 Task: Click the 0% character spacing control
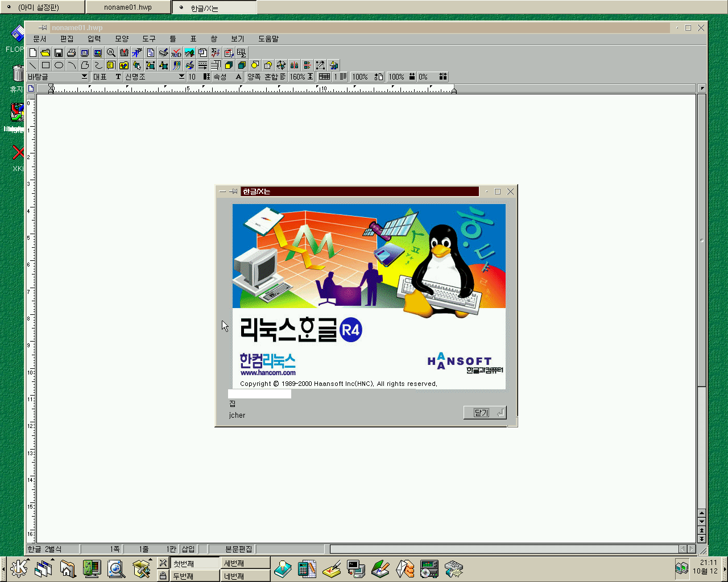tap(432, 77)
